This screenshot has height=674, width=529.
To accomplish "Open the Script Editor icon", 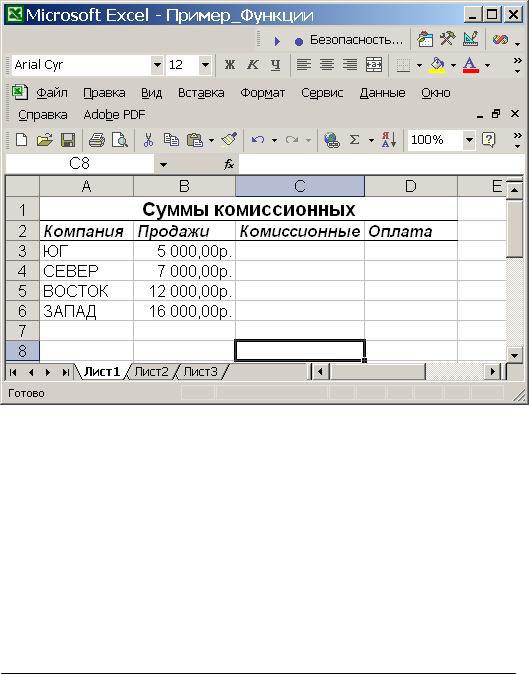I will click(x=500, y=40).
